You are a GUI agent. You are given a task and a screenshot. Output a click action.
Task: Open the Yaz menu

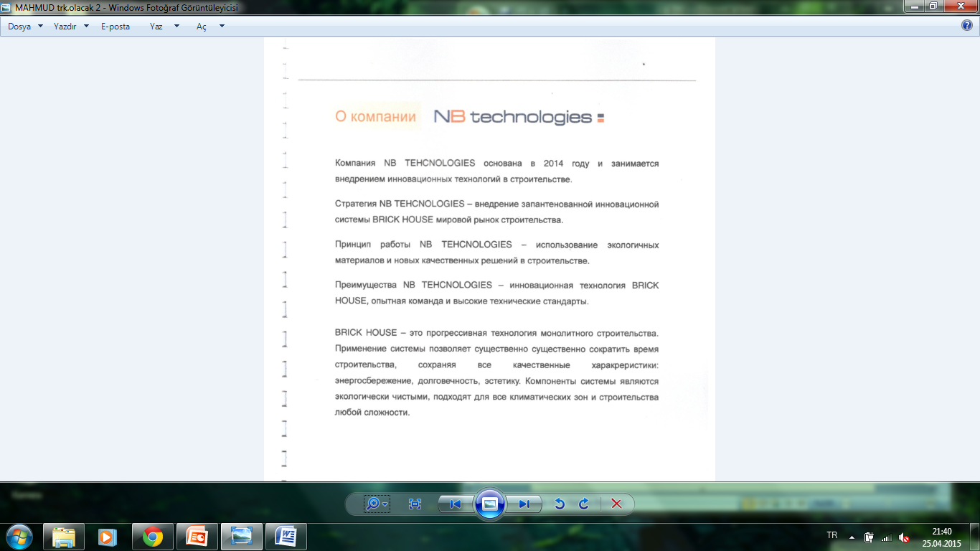(156, 26)
